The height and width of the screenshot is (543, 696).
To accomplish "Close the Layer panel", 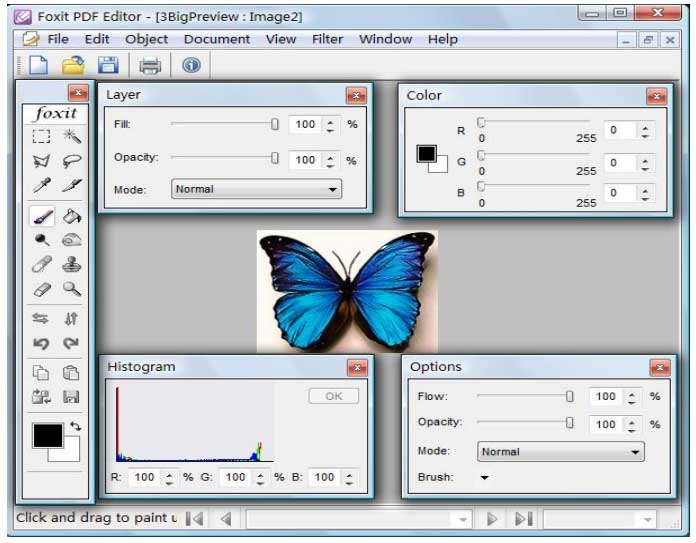I will point(356,95).
